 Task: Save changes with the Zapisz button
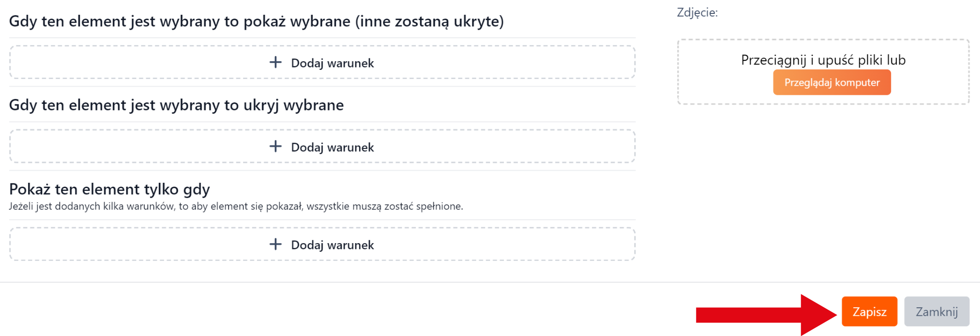[x=869, y=312]
